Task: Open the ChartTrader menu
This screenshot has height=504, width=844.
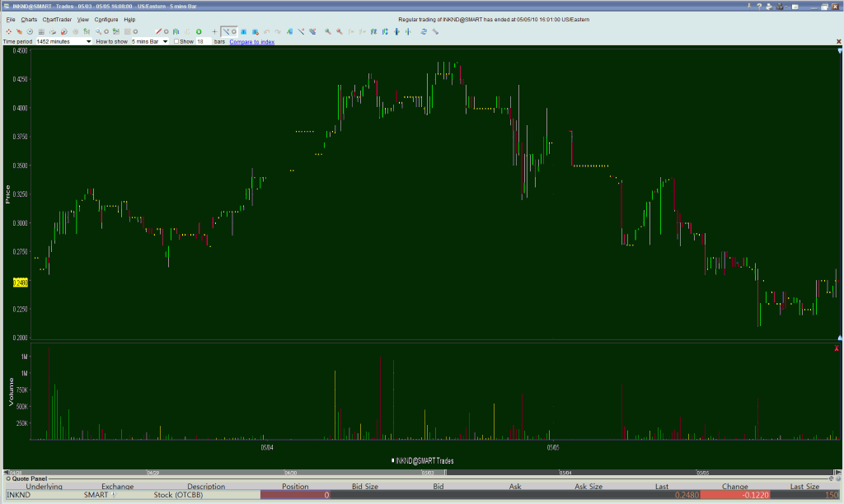Action: pos(57,19)
